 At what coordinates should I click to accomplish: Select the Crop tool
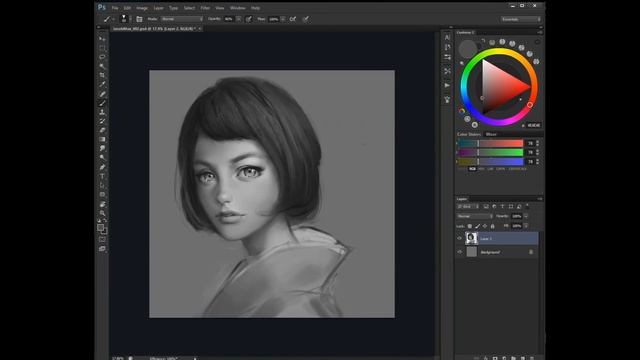coord(102,75)
